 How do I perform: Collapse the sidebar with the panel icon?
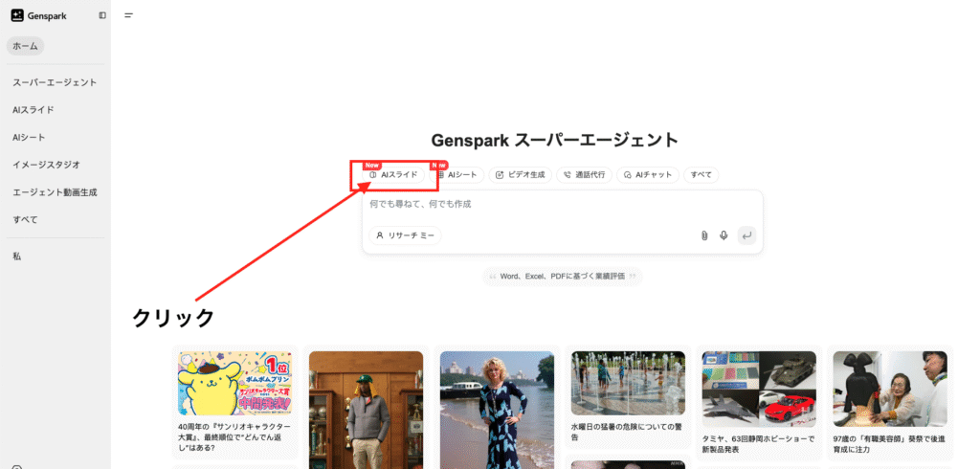(x=102, y=15)
